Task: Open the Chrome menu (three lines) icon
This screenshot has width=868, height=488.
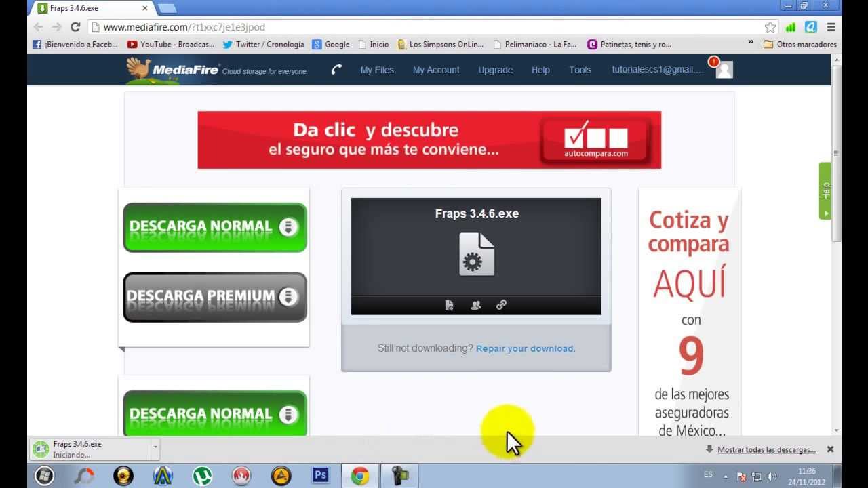Action: 831,27
